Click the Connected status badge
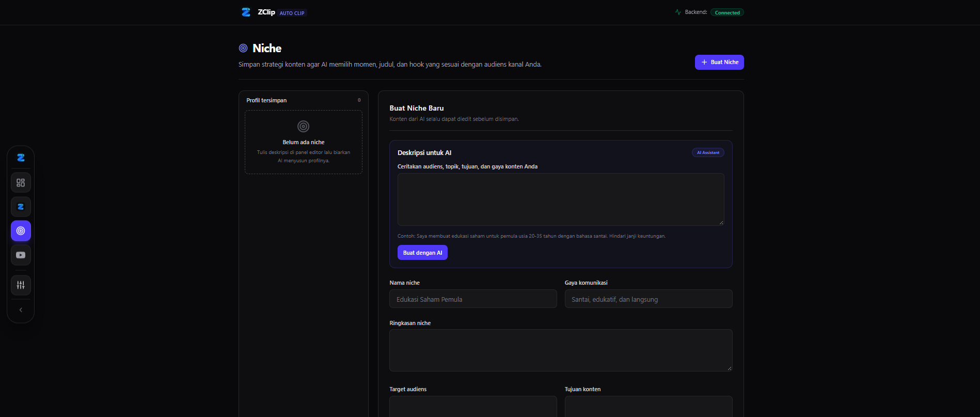Image resolution: width=980 pixels, height=417 pixels. click(727, 12)
